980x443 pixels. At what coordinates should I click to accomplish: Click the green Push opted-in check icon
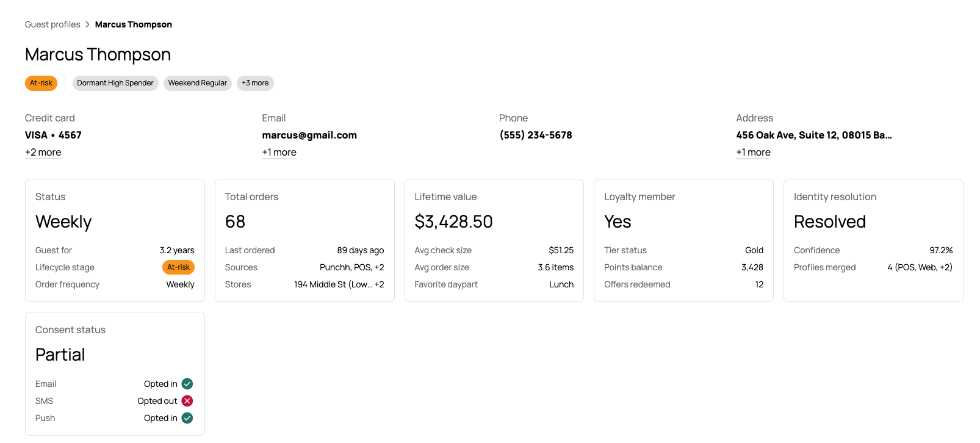(187, 418)
